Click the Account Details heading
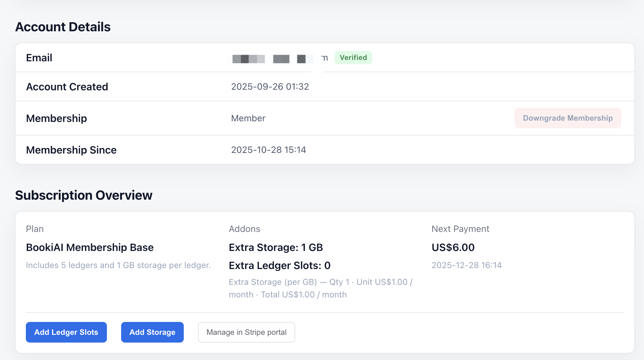The image size is (644, 360). coord(63,27)
